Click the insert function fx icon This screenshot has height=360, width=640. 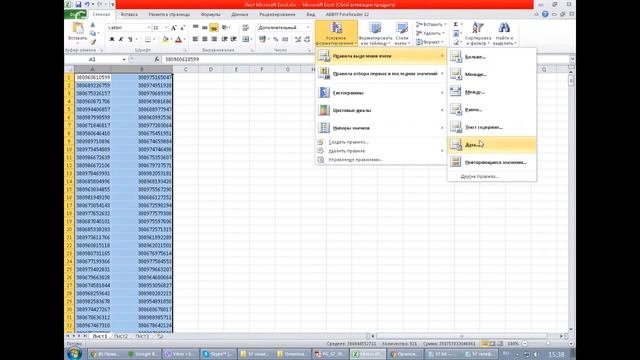coord(157,59)
